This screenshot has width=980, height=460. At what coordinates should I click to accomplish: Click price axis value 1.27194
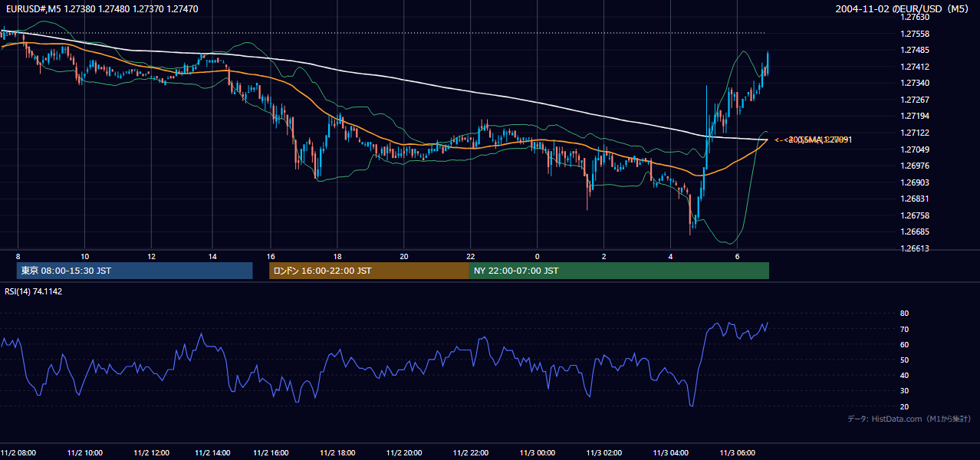coord(914,116)
